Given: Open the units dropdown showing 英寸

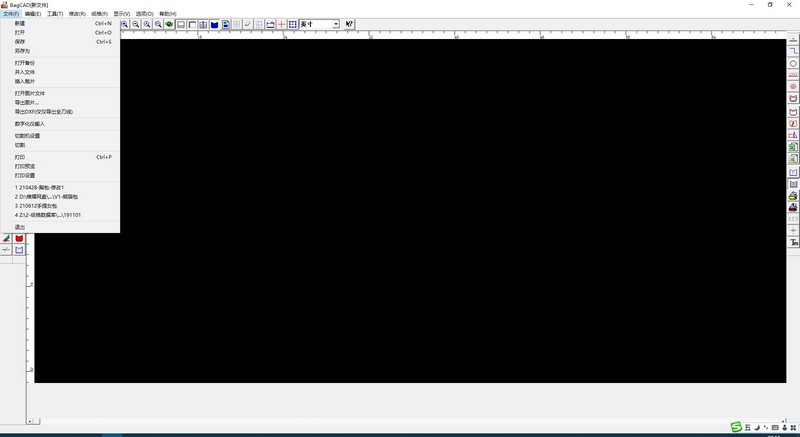Looking at the screenshot, I should (x=320, y=24).
